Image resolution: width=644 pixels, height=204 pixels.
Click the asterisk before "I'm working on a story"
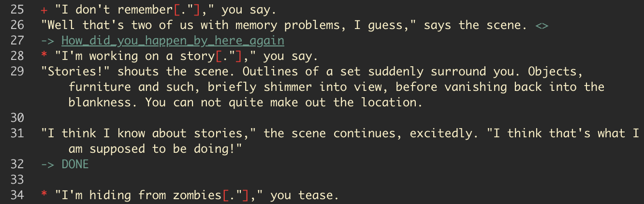(44, 57)
